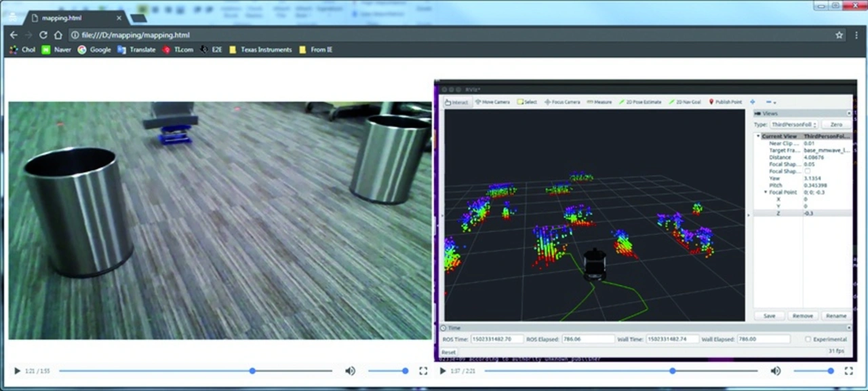Enter fullscreen on the right video
The width and height of the screenshot is (868, 391).
[x=848, y=371]
